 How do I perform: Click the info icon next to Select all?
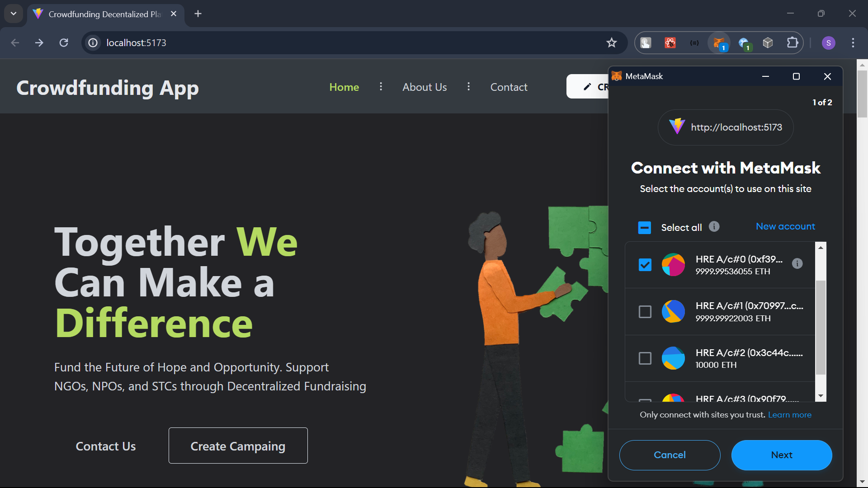point(715,227)
